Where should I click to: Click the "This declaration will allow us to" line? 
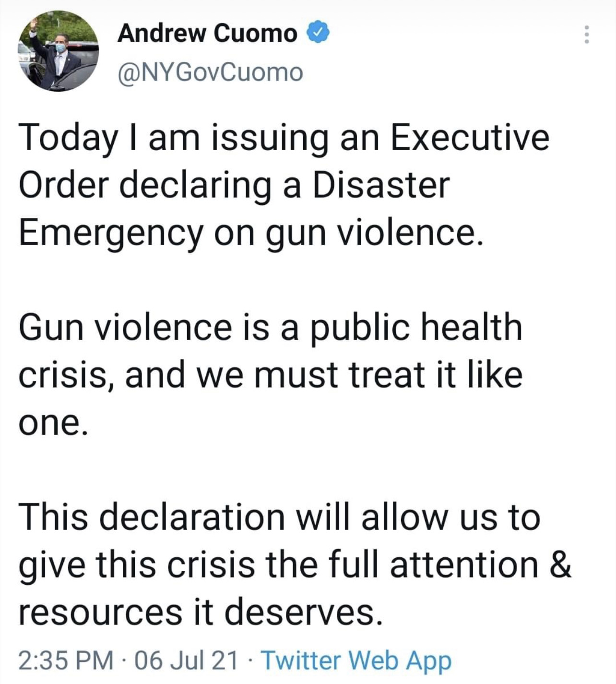point(280,517)
